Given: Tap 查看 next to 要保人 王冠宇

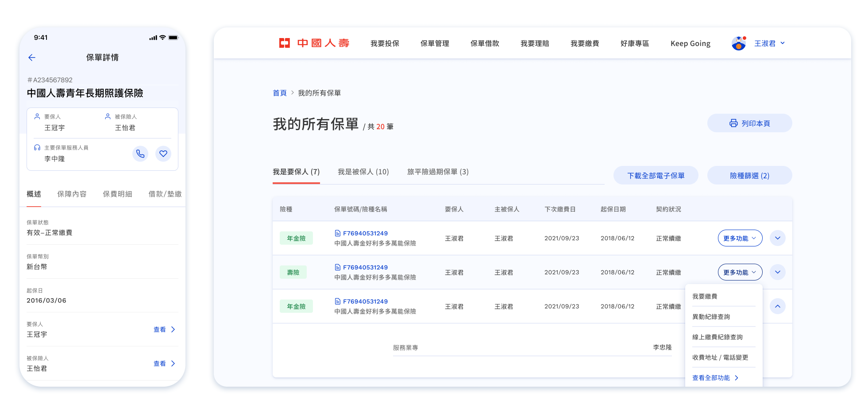Looking at the screenshot, I should (164, 330).
